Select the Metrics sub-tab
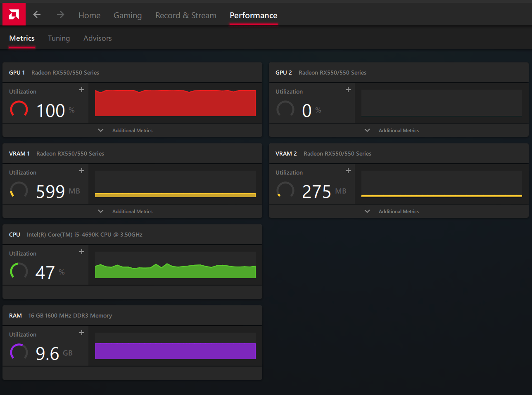 (22, 38)
